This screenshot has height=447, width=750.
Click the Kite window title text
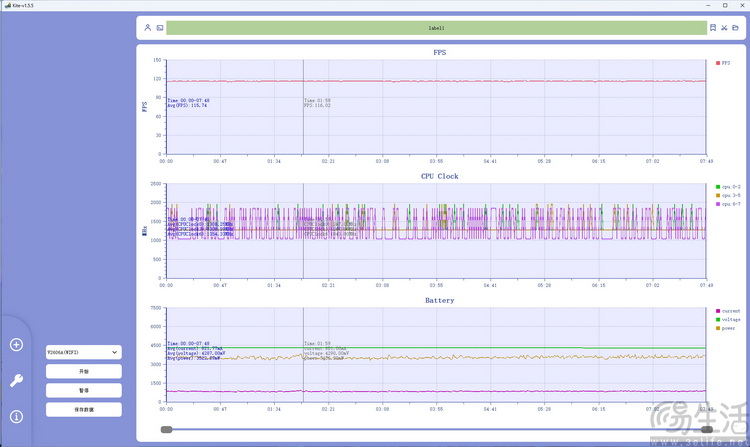coord(22,5)
